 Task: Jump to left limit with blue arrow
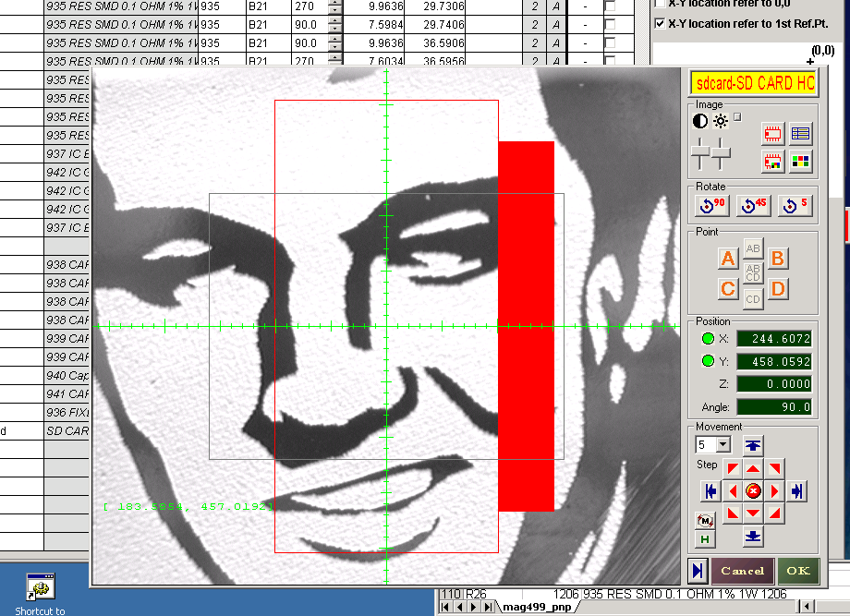tap(710, 491)
